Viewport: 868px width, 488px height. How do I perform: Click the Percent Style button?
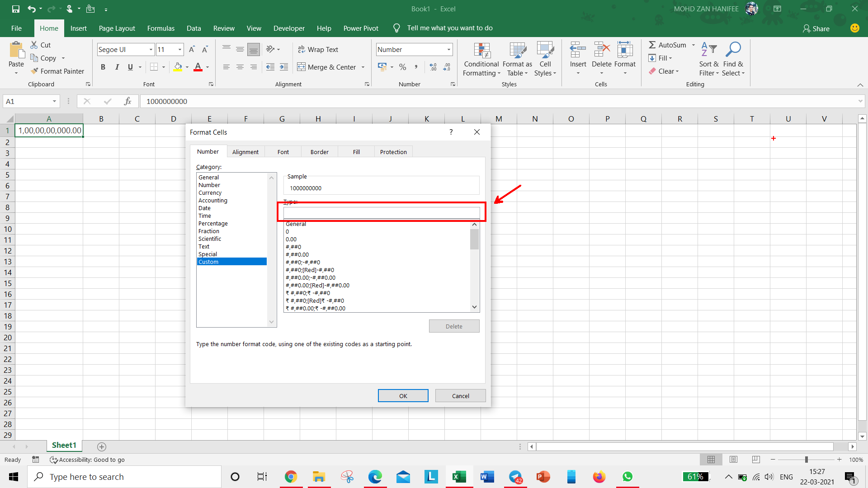click(402, 67)
